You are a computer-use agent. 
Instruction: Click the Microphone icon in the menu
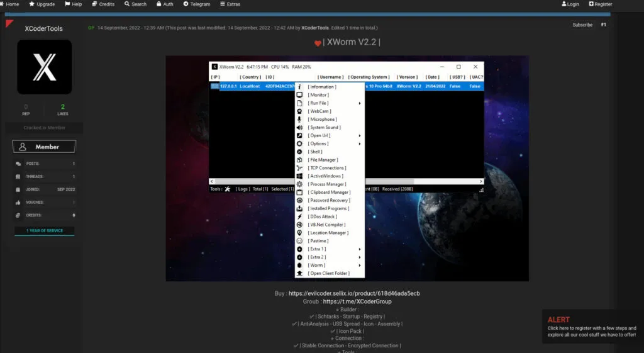coord(299,119)
